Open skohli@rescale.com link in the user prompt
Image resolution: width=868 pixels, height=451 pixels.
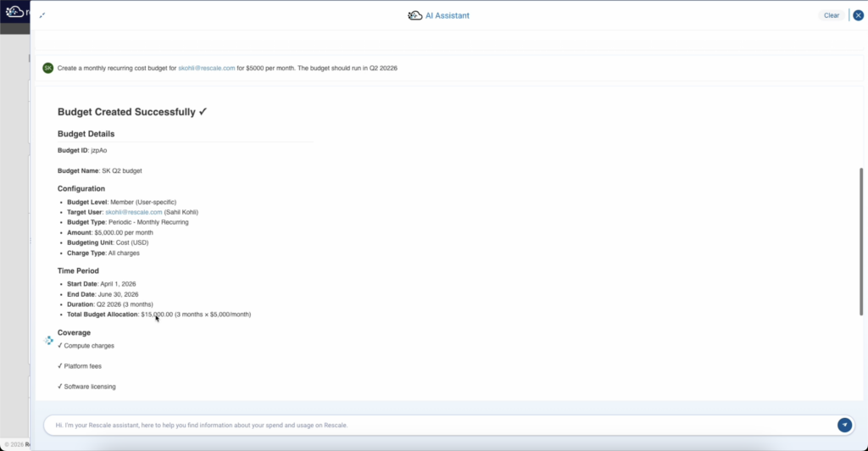pos(206,68)
